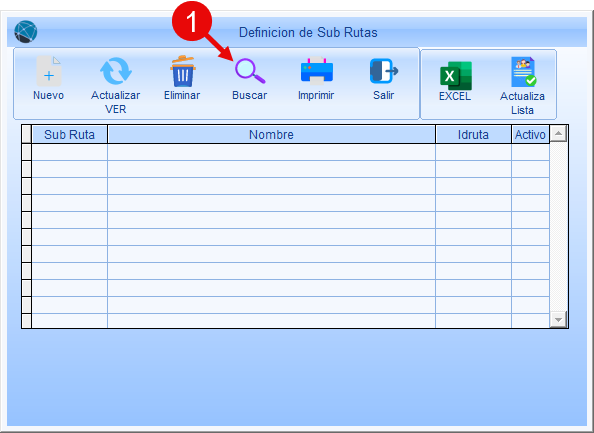
Task: Open the Buscar magnifying glass search
Action: click(250, 71)
